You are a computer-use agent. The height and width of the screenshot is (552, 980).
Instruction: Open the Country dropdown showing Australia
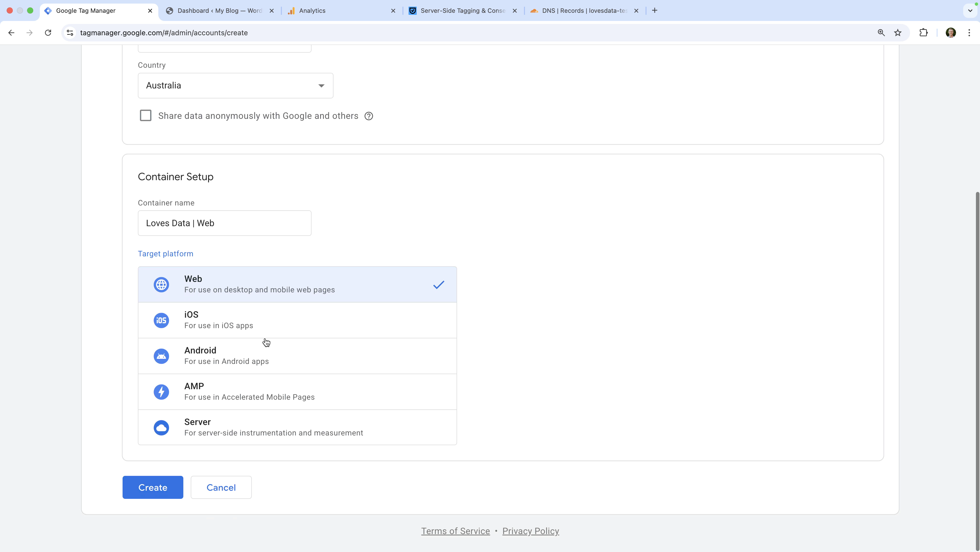(x=235, y=86)
